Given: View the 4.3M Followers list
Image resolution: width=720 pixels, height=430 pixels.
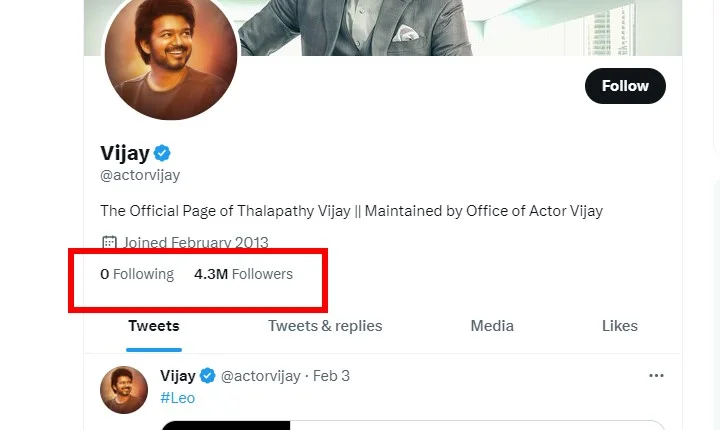Looking at the screenshot, I should [243, 274].
